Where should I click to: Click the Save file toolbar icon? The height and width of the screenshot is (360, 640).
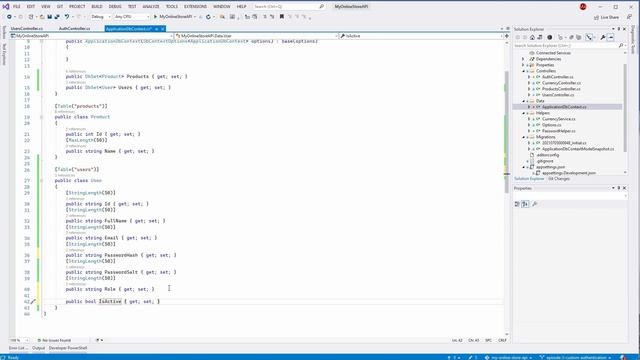(49, 17)
